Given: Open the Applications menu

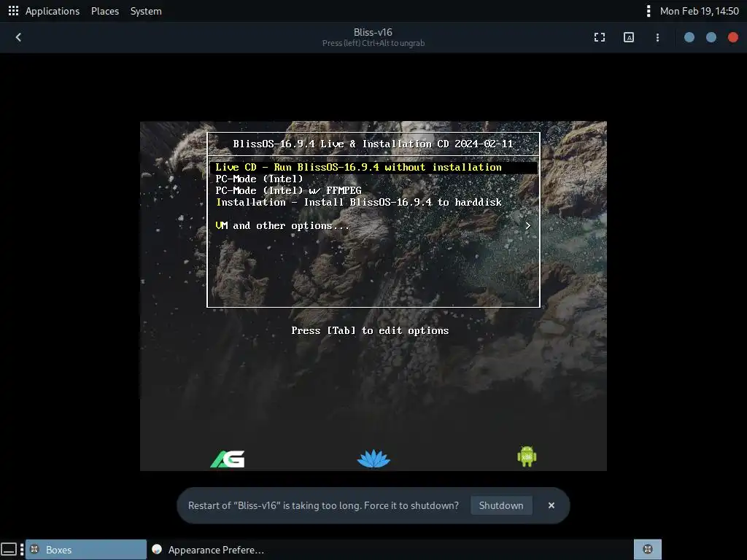Looking at the screenshot, I should pyautogui.click(x=53, y=11).
